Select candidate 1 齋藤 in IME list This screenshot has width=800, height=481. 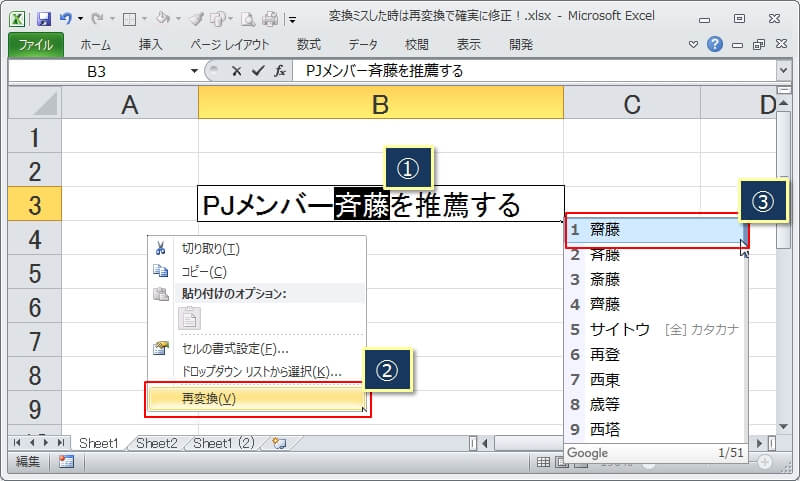tap(656, 230)
